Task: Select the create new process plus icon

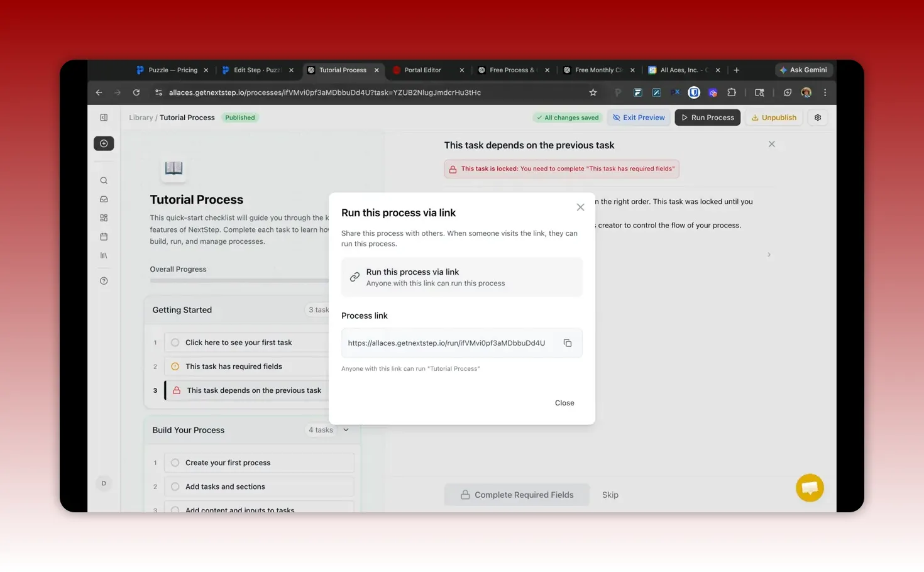Action: coord(103,143)
